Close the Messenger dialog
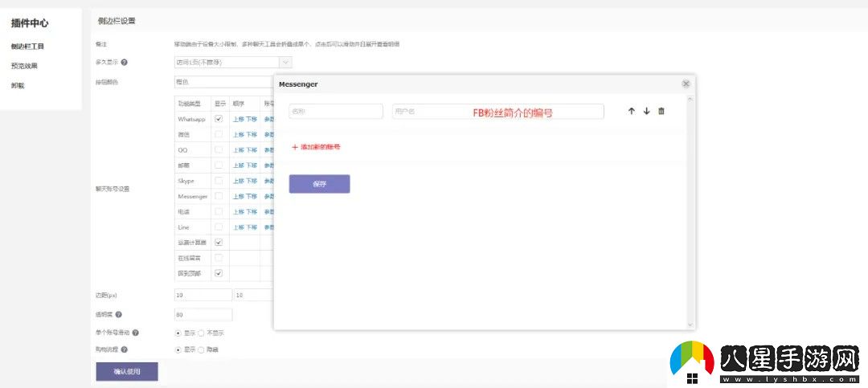The height and width of the screenshot is (388, 868). (686, 84)
